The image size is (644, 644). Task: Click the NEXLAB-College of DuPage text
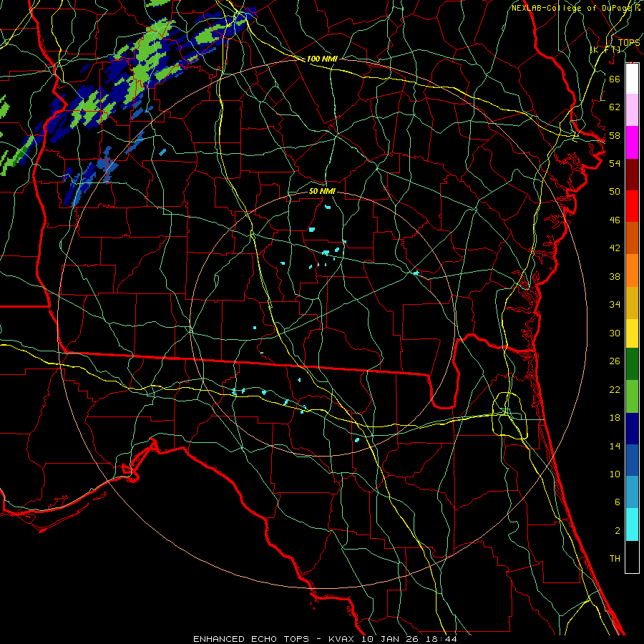pos(574,8)
